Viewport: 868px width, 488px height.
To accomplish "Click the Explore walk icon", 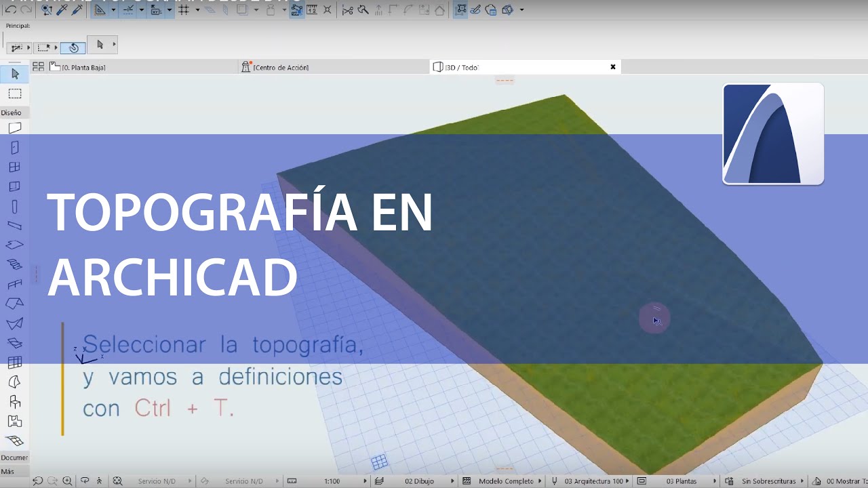I will (100, 481).
